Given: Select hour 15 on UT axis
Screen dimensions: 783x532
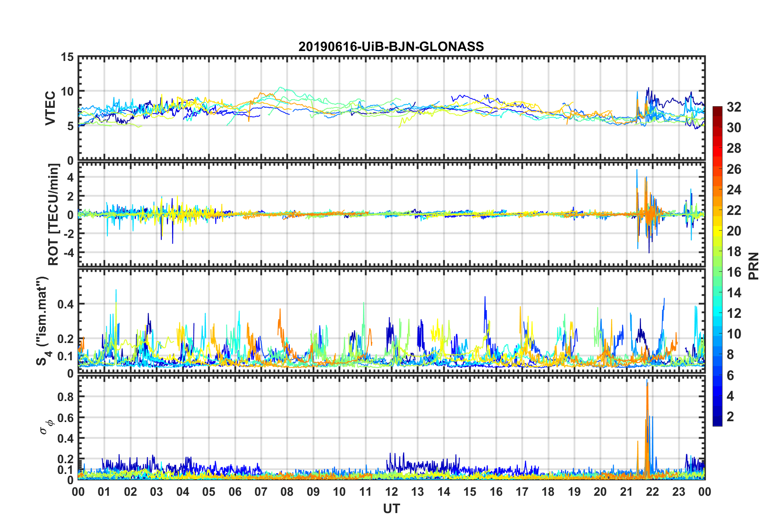Looking at the screenshot, I should 470,492.
